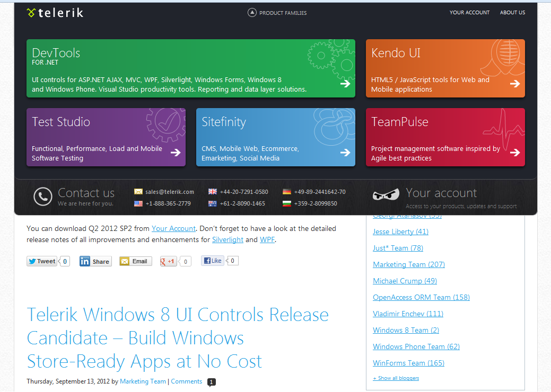Open blogger Windows Phone Team (62)

(x=416, y=347)
